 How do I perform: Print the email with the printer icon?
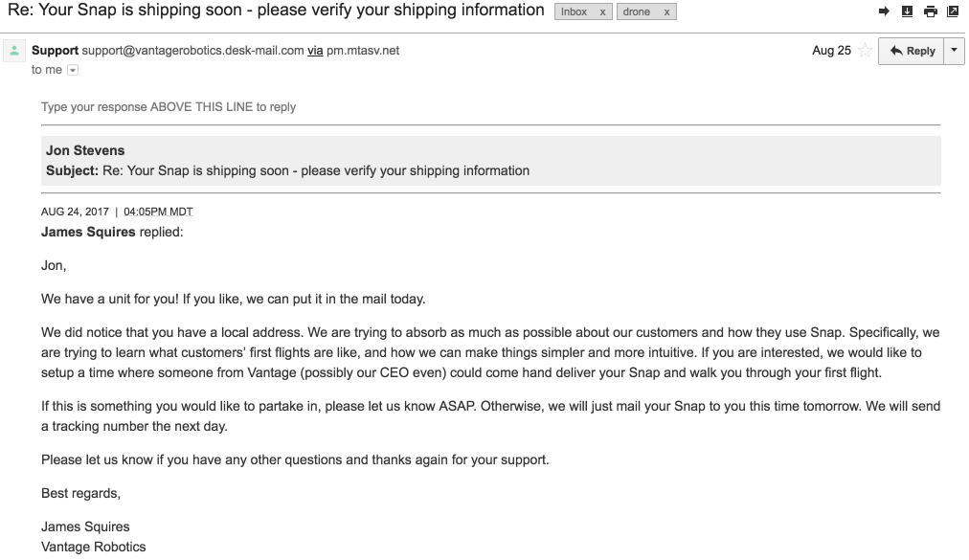930,11
